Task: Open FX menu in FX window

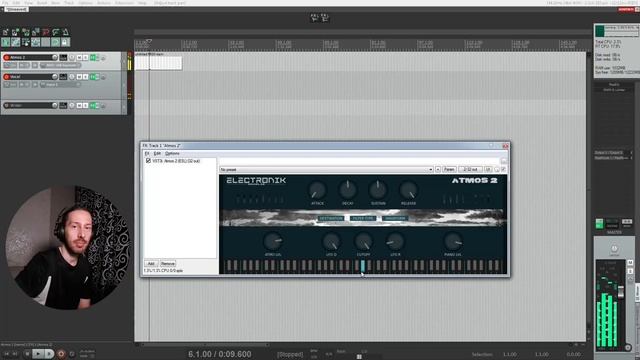Action: (147, 153)
